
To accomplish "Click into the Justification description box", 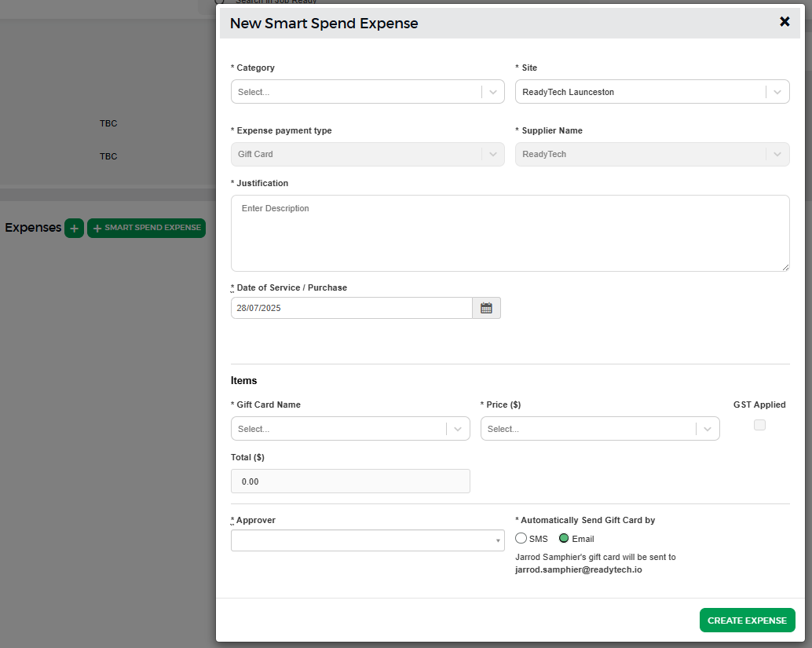I will pyautogui.click(x=510, y=233).
